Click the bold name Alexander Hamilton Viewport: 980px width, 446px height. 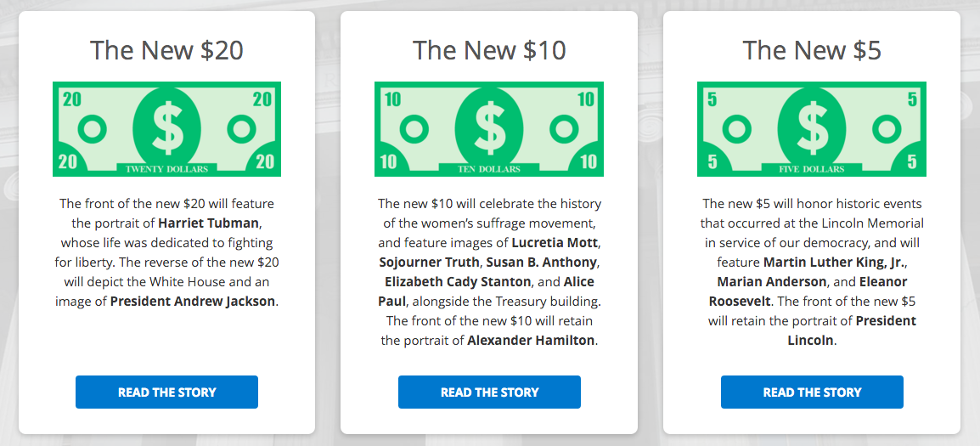pyautogui.click(x=532, y=341)
